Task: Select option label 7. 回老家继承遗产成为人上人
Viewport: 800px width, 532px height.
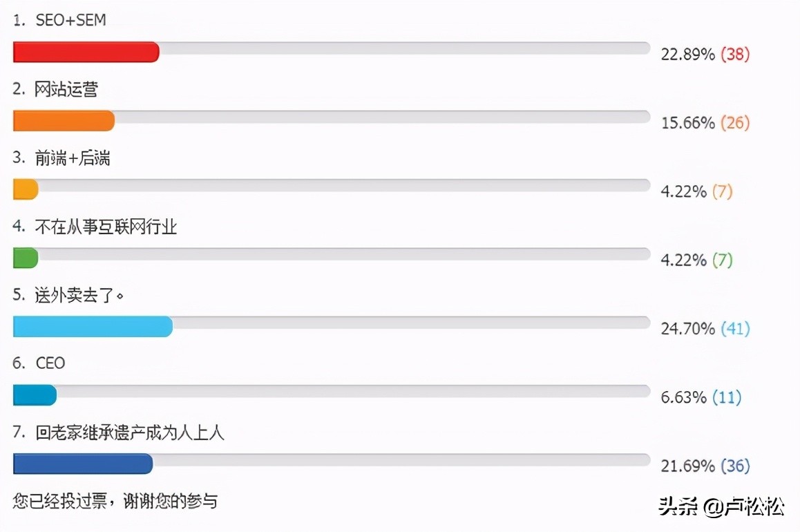Action: point(118,432)
